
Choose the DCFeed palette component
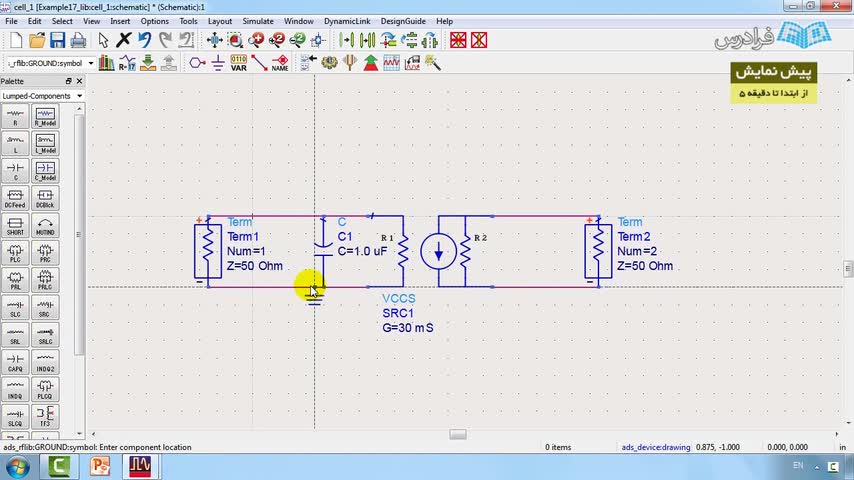[x=15, y=199]
